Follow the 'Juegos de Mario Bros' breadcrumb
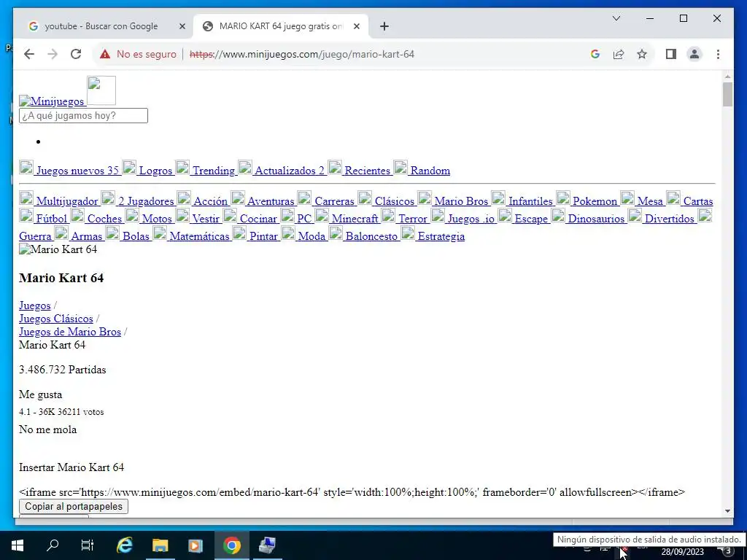Screen dimensions: 747x560 point(70,332)
